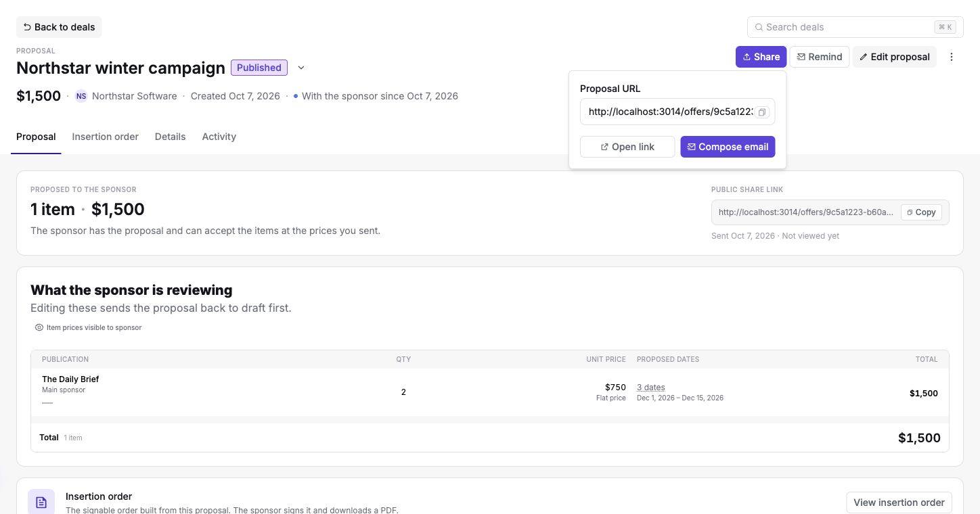
Task: Select 'The Daily Brief' publication row
Action: coord(490,392)
